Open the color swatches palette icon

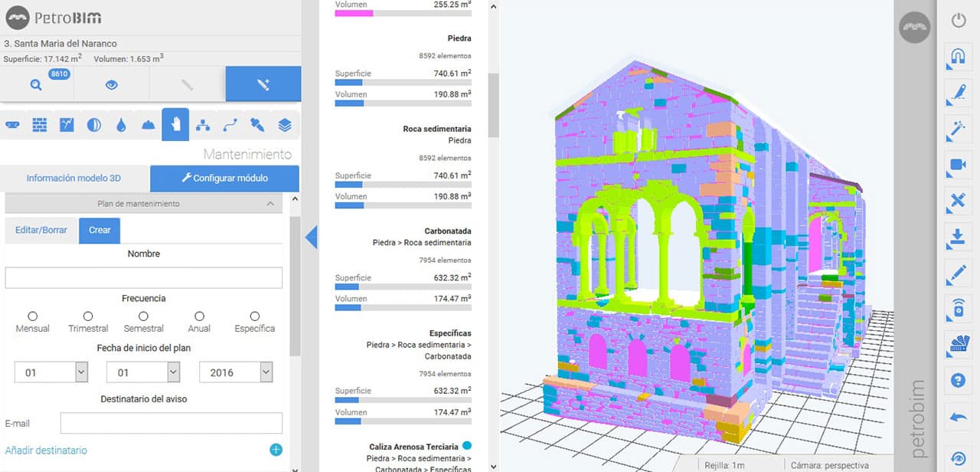(959, 344)
